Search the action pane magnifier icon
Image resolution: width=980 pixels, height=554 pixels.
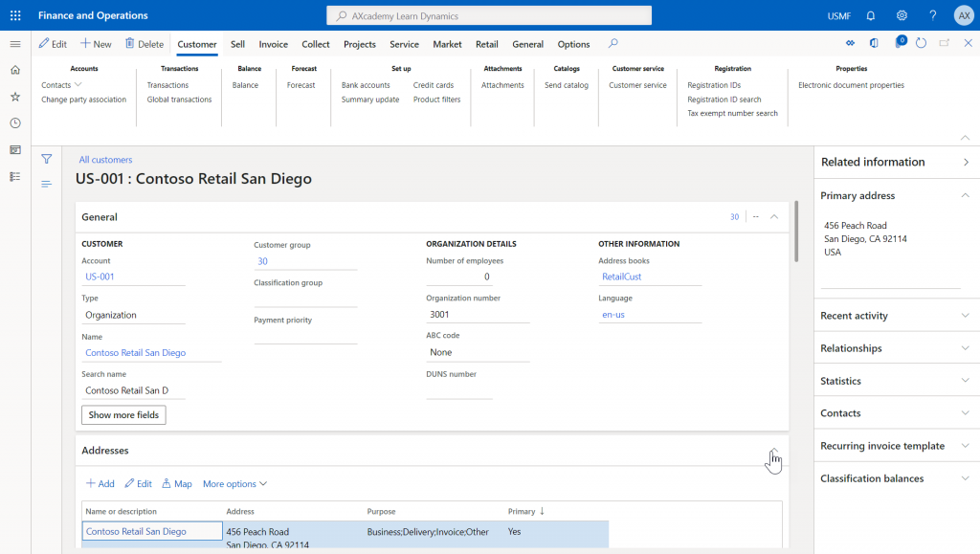pyautogui.click(x=613, y=43)
